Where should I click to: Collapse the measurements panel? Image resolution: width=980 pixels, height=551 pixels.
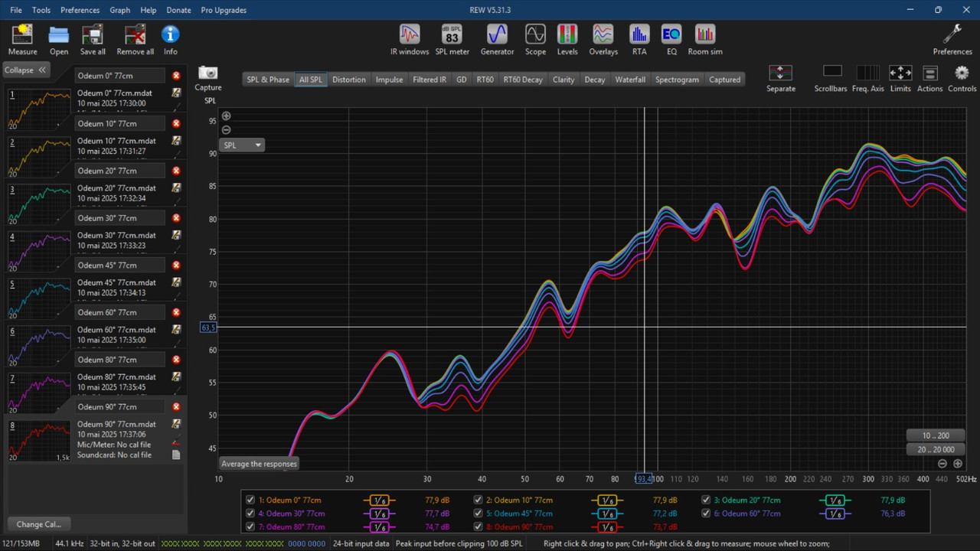click(26, 70)
